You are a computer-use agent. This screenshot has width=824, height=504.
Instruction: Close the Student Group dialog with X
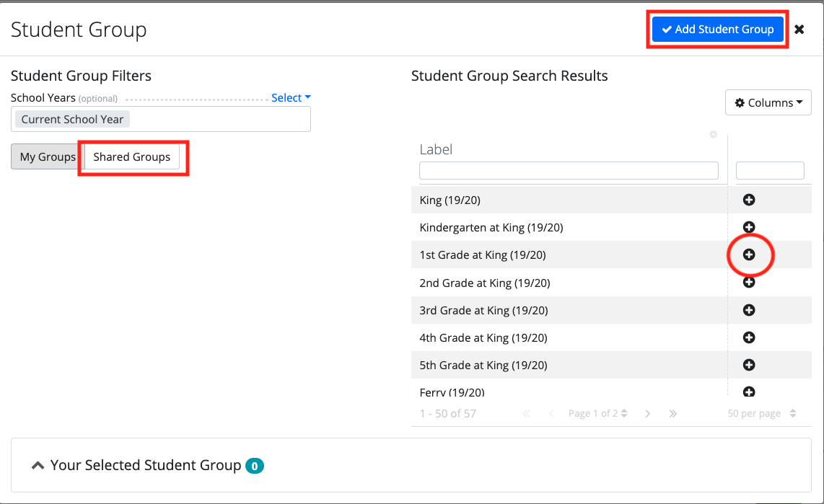[799, 30]
